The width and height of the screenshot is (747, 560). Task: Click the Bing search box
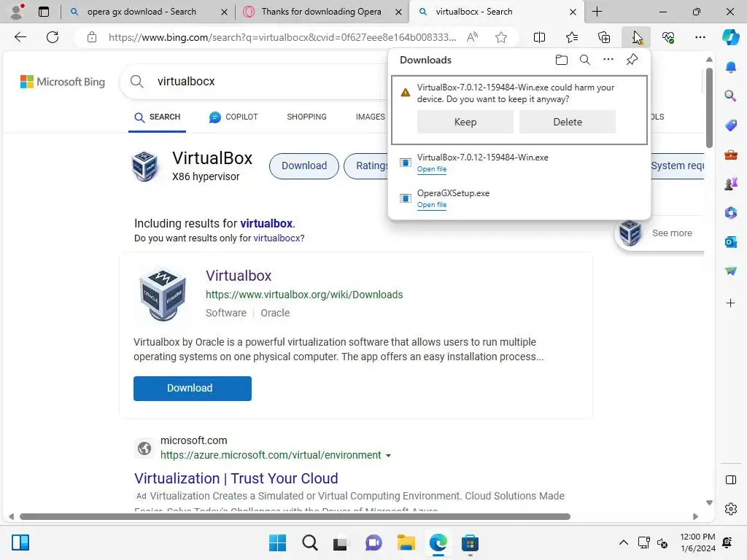point(271,82)
